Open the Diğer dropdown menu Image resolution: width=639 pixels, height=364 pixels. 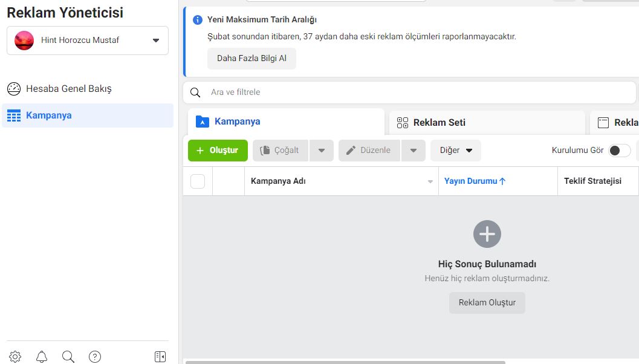tap(456, 151)
